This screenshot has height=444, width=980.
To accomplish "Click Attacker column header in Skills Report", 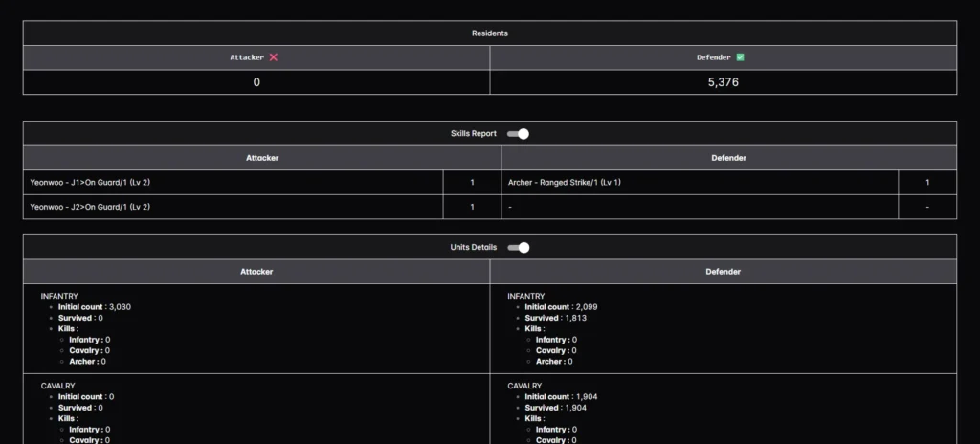I will [261, 158].
